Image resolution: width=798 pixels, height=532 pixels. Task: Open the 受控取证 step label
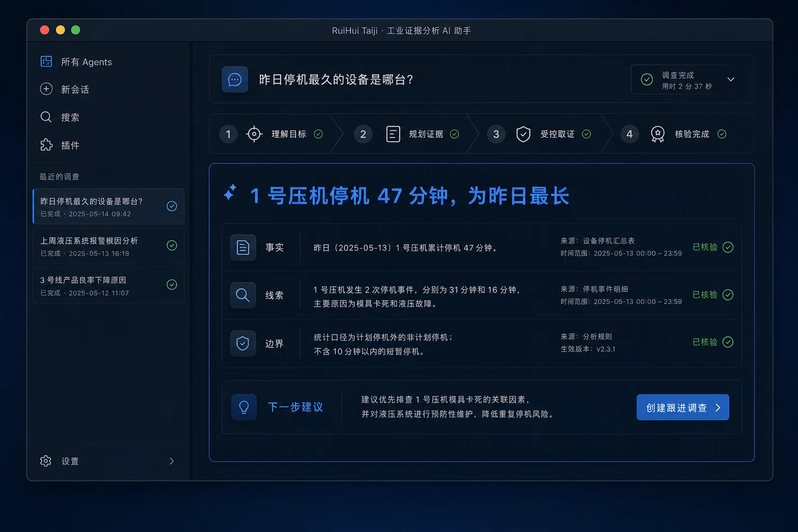pyautogui.click(x=557, y=134)
